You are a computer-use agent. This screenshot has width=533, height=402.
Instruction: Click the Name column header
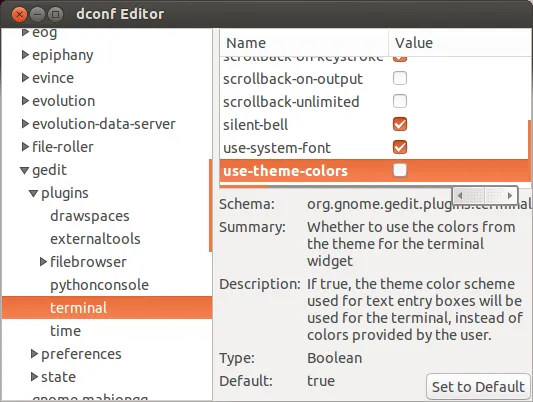coord(304,43)
